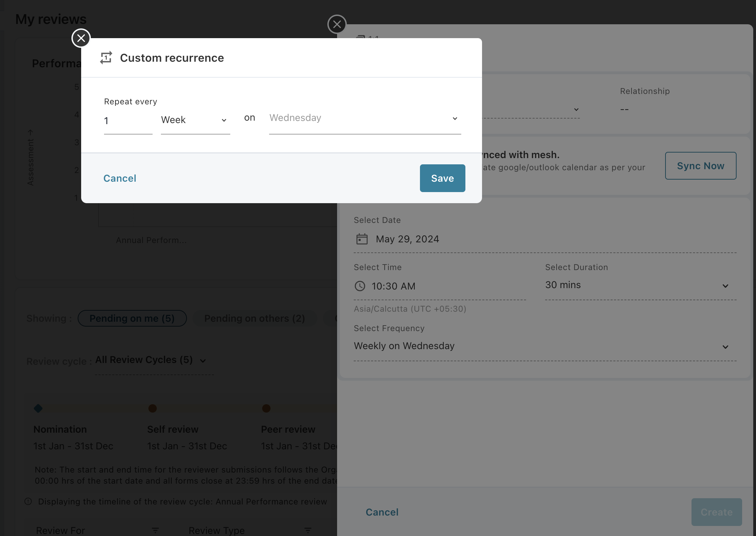Open the Wednesday day selector dropdown
The height and width of the screenshot is (536, 756).
point(365,118)
